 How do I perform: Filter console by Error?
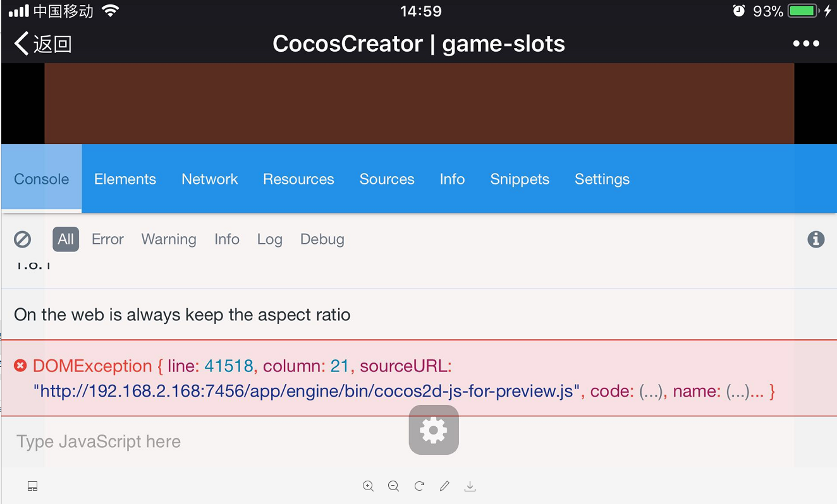point(107,239)
